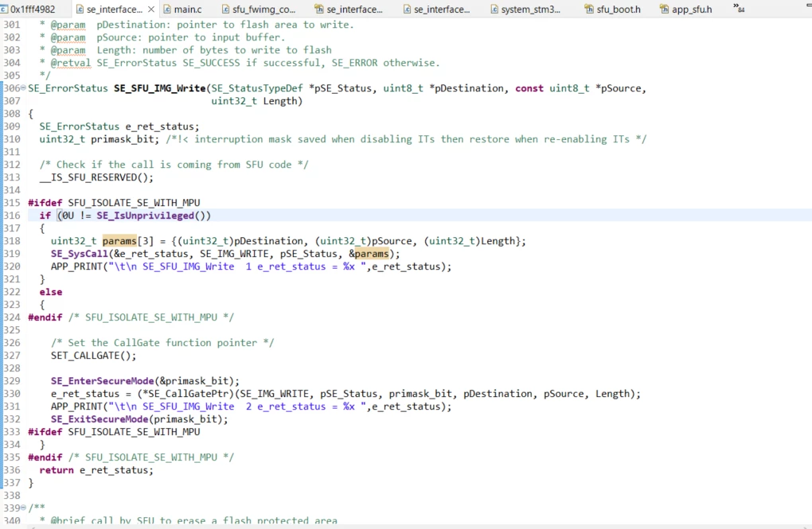Click the main.c file icon
The image size is (812, 529).
pyautogui.click(x=167, y=10)
